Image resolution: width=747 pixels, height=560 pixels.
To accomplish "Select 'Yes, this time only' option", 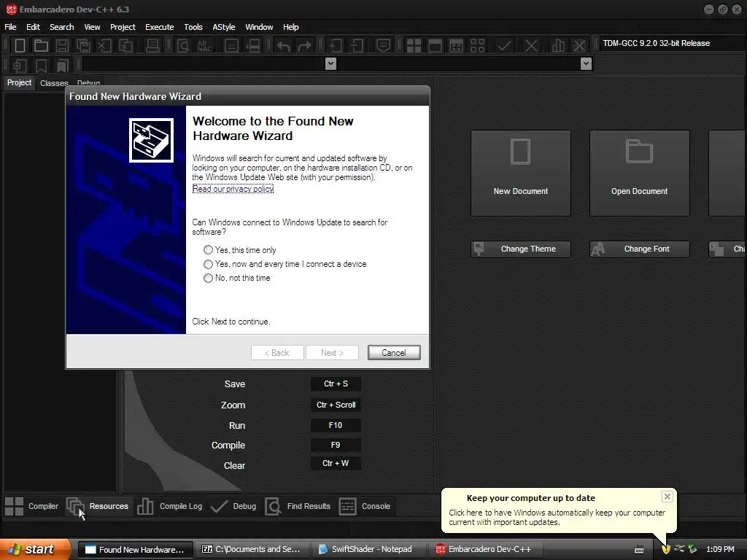I will [x=241, y=250].
